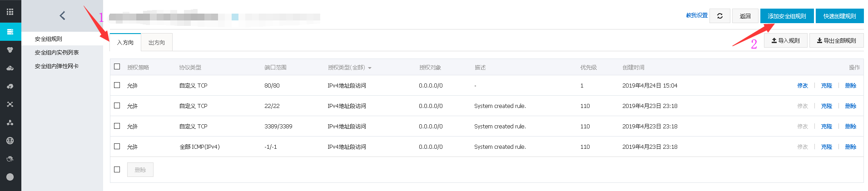Click 添加安全组规则 button
The height and width of the screenshot is (191, 868).
(x=787, y=16)
